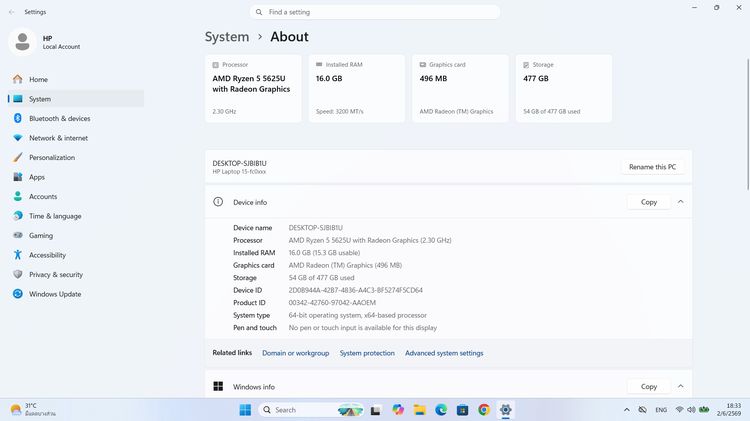This screenshot has width=750, height=421.
Task: Open the weather widget showing 31°C
Action: click(x=33, y=410)
